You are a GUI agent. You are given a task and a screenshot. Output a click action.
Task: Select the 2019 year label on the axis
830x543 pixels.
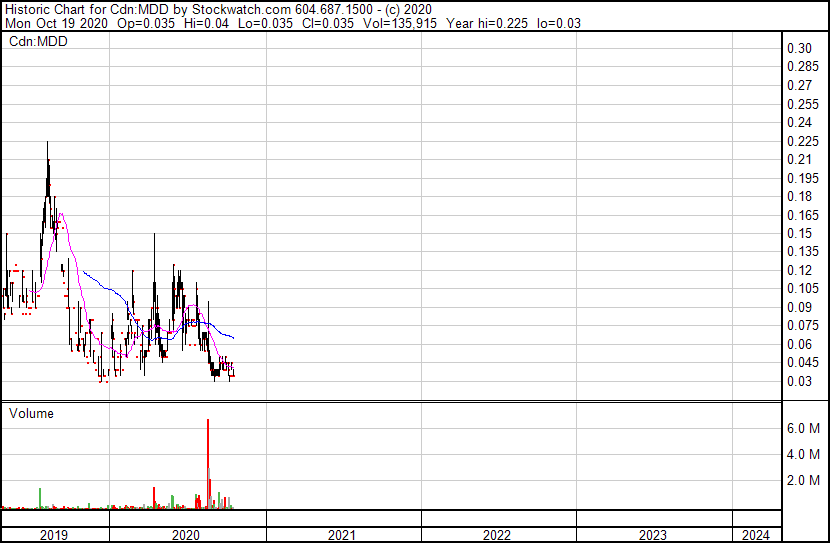click(x=53, y=535)
